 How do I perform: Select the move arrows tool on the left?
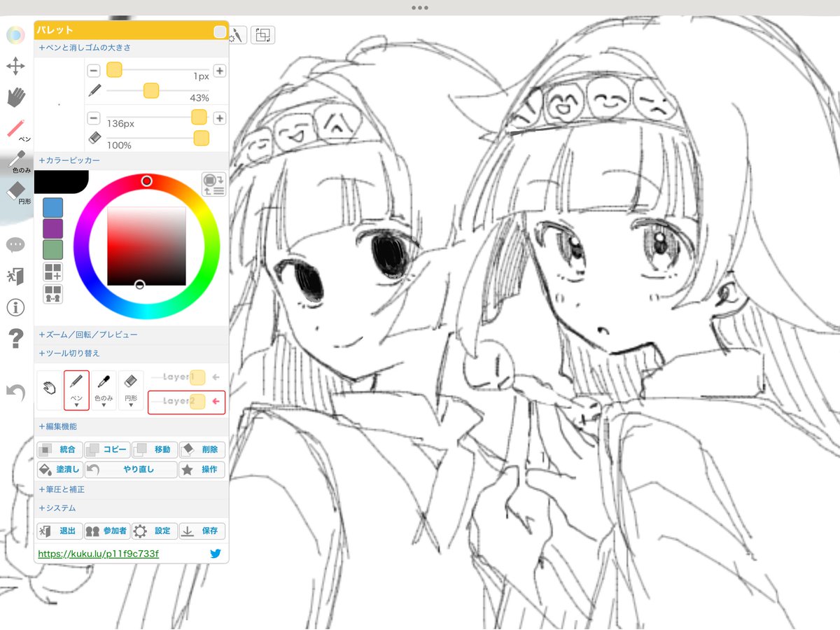15,66
